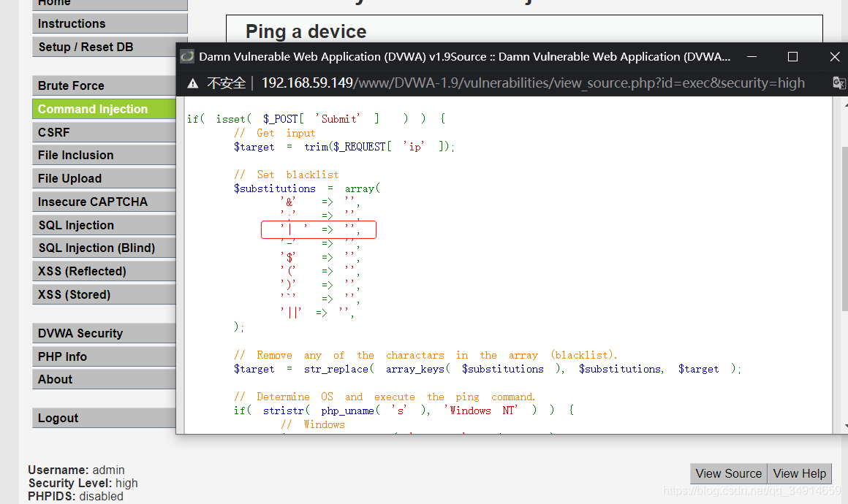Minimize the source popup window
Screen dimensions: 848x504
752,57
